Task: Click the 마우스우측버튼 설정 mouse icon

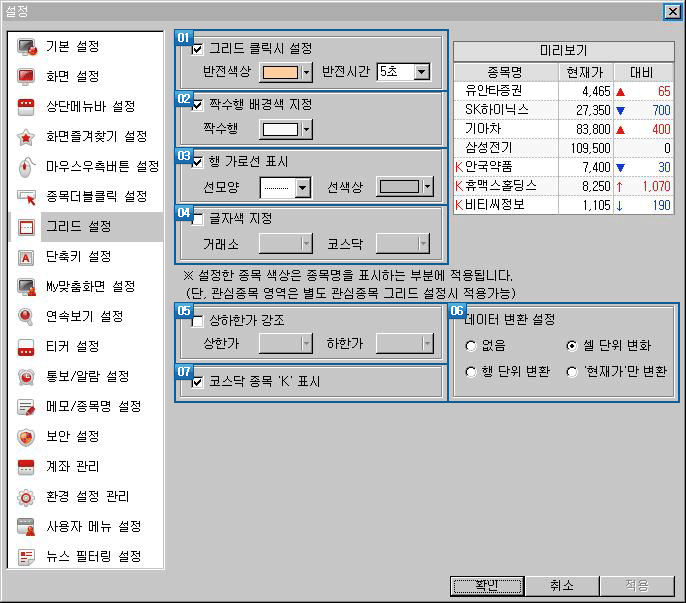Action: click(x=27, y=167)
